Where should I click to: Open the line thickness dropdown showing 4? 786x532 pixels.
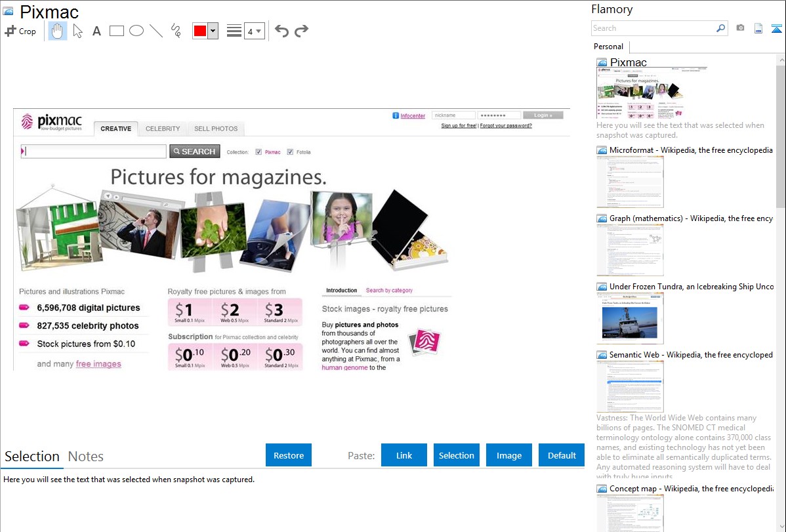tap(255, 31)
